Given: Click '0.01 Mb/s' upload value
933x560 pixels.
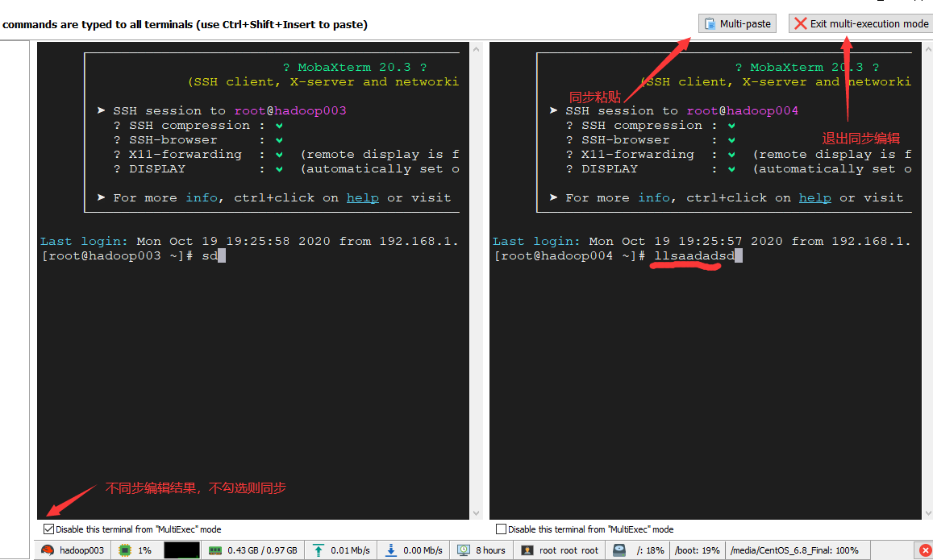Looking at the screenshot, I should (350, 550).
